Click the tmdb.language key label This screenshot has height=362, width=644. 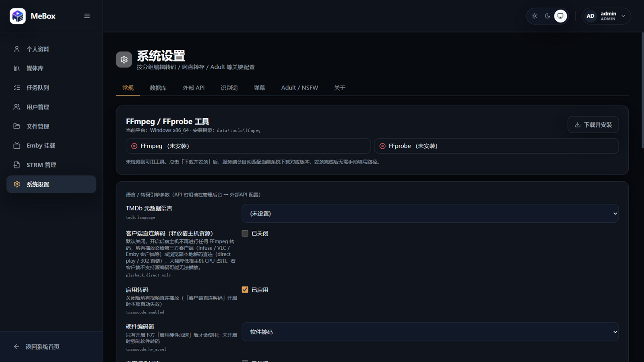click(140, 217)
